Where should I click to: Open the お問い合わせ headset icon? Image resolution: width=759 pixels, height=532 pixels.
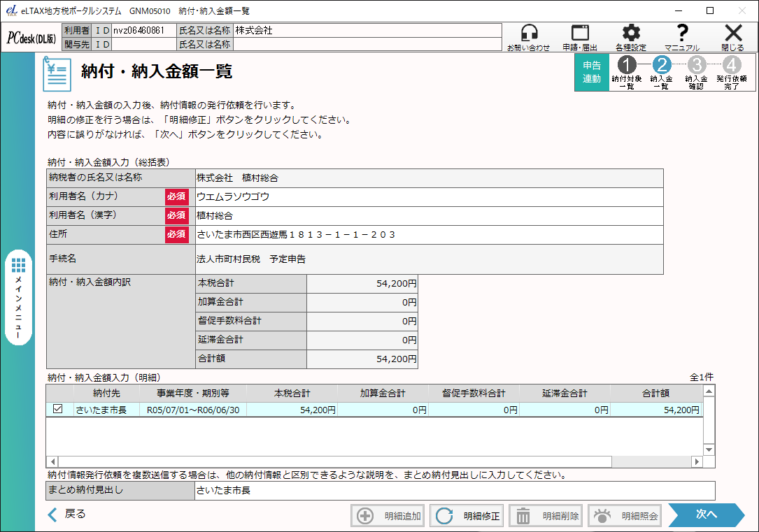click(529, 37)
